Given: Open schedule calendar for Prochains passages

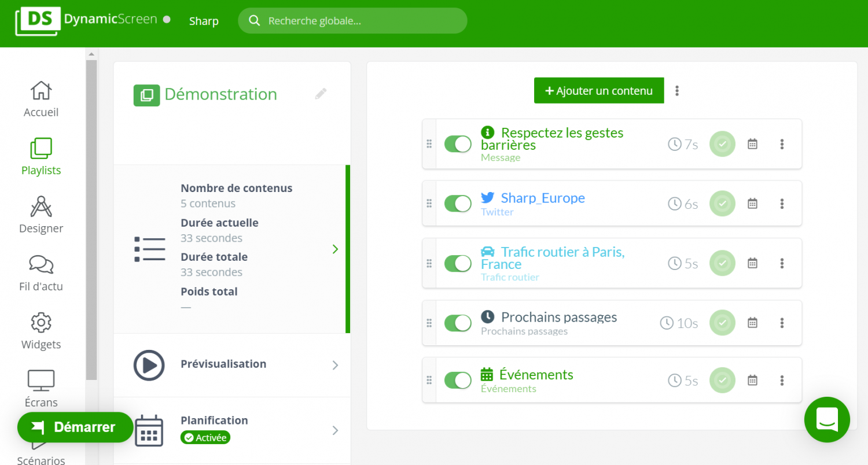Looking at the screenshot, I should coord(752,323).
